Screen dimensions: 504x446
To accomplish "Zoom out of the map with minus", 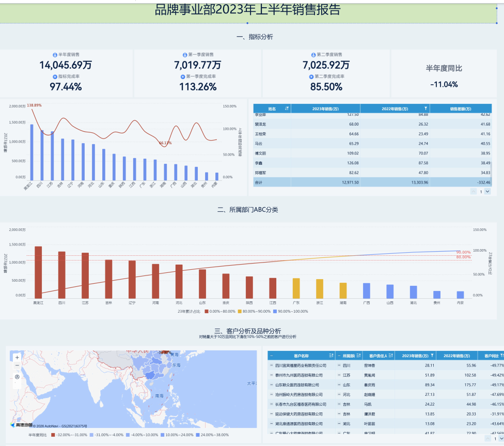I will click(x=18, y=365).
